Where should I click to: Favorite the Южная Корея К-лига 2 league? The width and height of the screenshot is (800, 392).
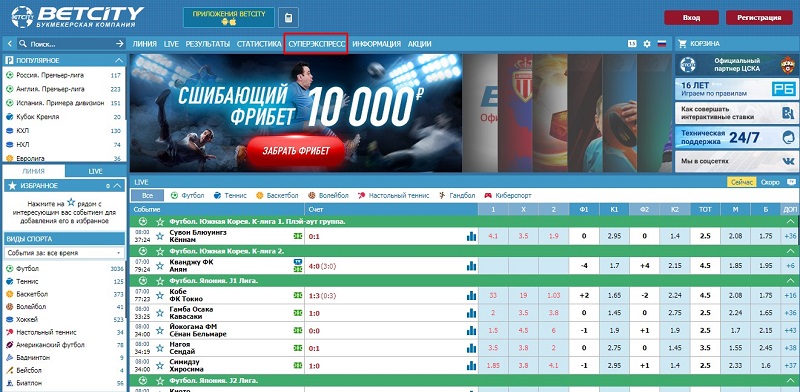pyautogui.click(x=160, y=251)
